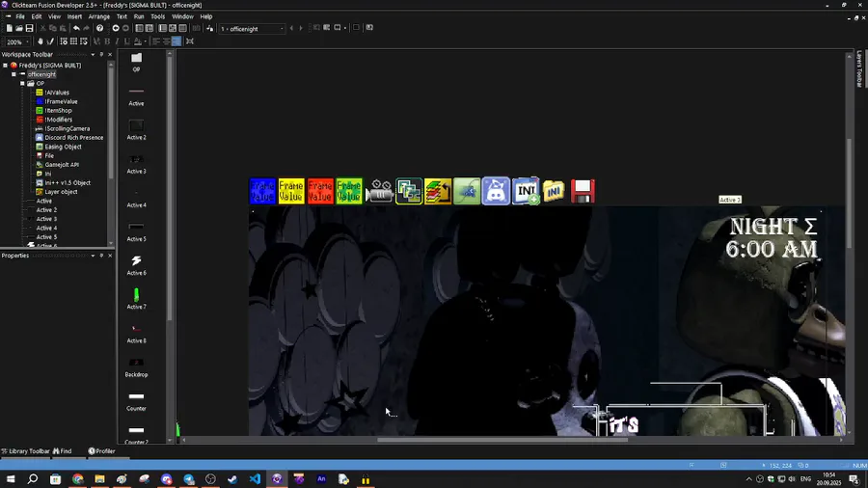Show hidden system tray icons chevron
This screenshot has height=488, width=868.
749,479
